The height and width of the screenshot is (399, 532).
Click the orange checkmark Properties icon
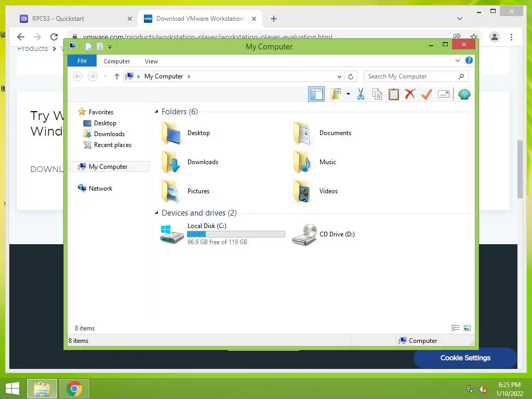click(427, 94)
